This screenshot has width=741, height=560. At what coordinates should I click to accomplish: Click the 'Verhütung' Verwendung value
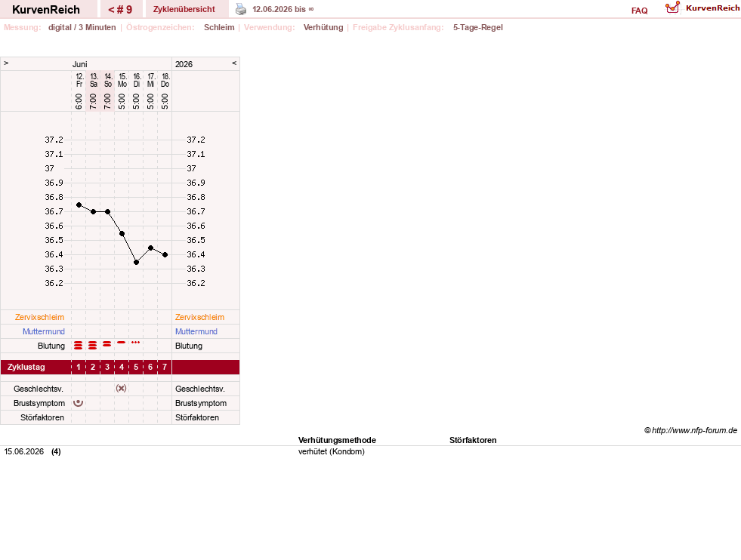coord(323,27)
